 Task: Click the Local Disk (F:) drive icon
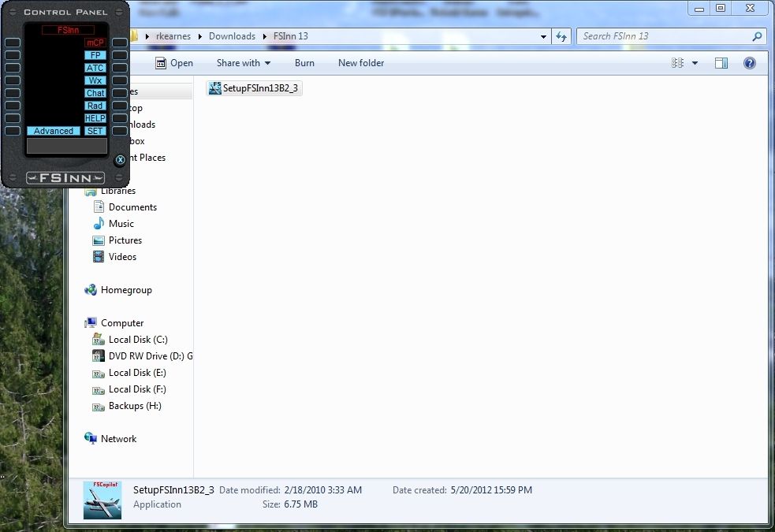tap(99, 390)
